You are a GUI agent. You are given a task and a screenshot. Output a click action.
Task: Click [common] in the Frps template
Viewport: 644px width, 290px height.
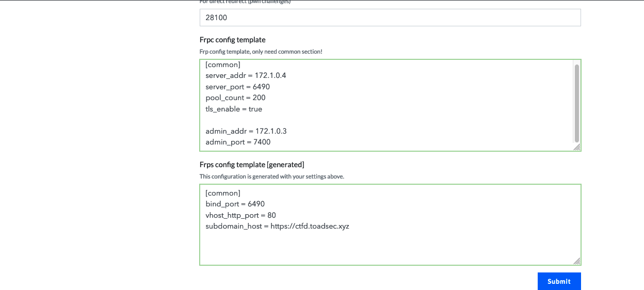[223, 193]
